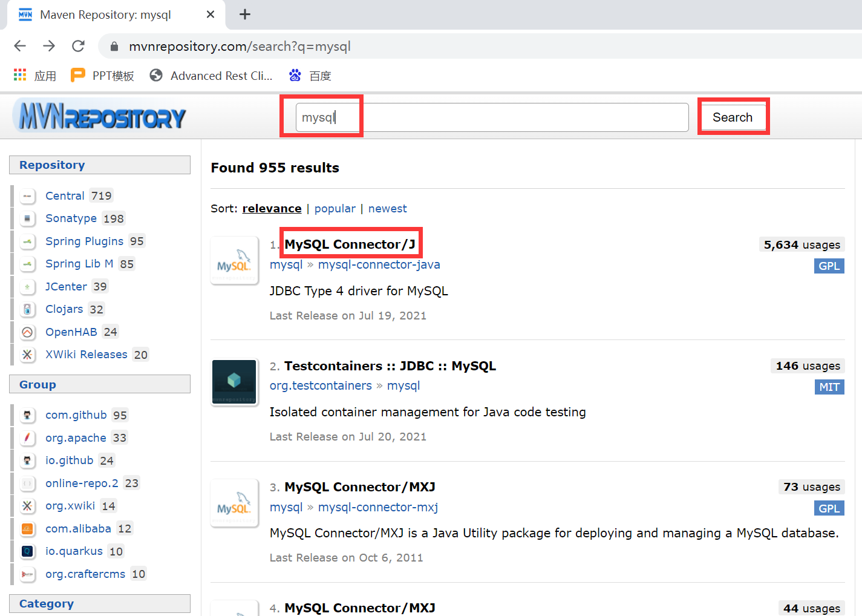
Task: Click the Central repository icon
Action: (x=27, y=196)
